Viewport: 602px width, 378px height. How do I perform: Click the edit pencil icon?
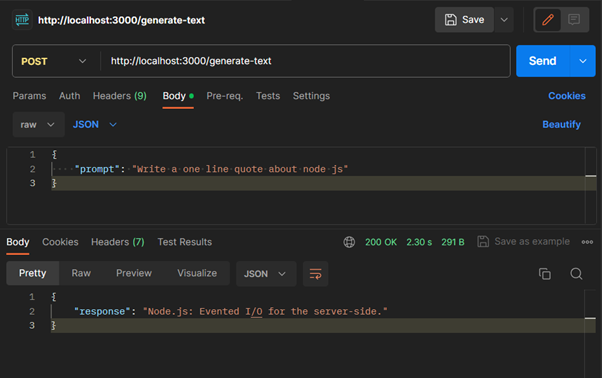pos(548,20)
